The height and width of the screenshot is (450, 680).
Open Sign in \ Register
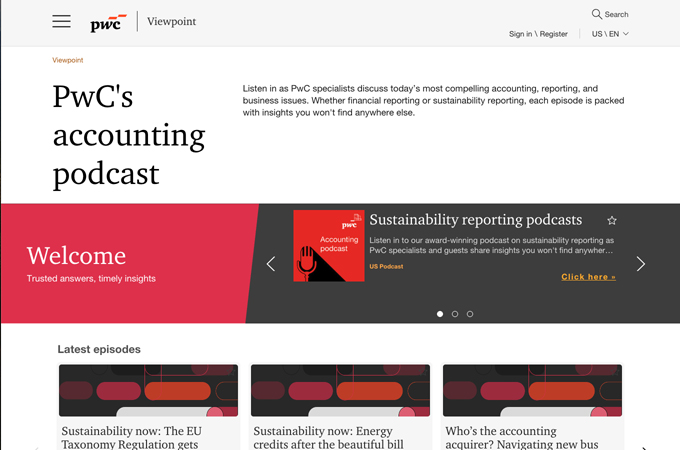coord(538,34)
